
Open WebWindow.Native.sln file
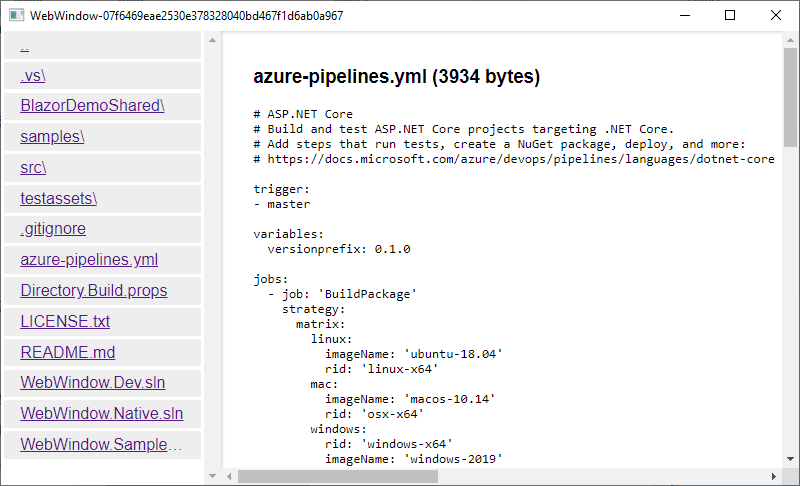tap(102, 414)
